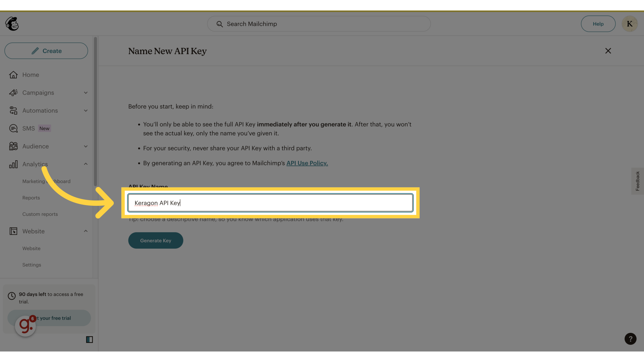Open Reports under Analytics
Image resolution: width=644 pixels, height=362 pixels.
tap(31, 198)
